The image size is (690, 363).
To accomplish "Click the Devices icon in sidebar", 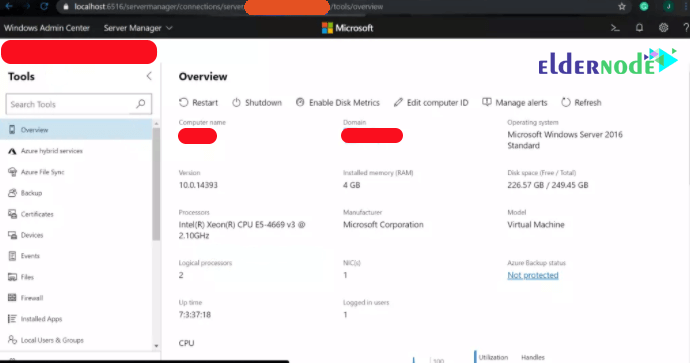I will tap(12, 235).
